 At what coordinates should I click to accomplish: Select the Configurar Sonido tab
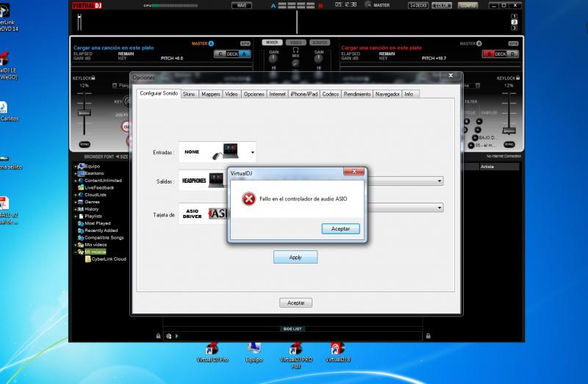[x=159, y=93]
